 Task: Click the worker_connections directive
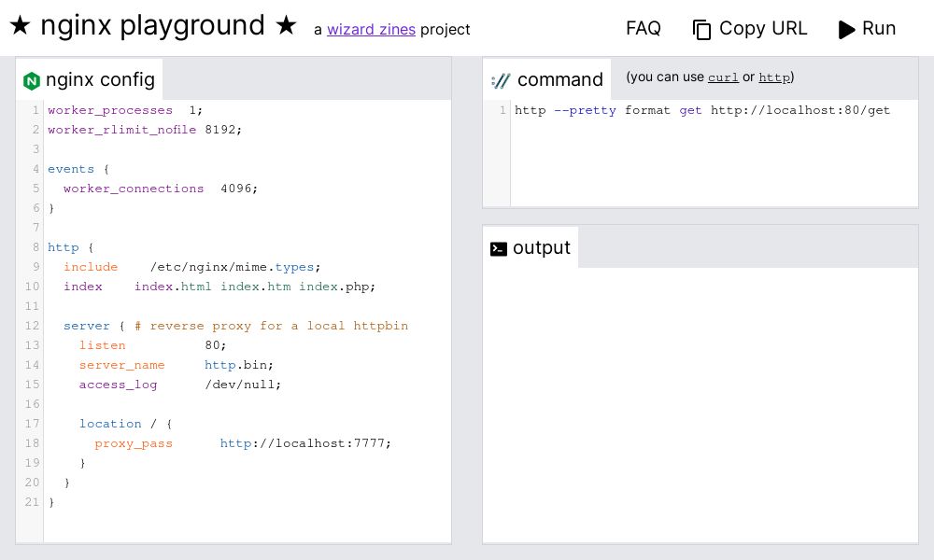tap(134, 189)
